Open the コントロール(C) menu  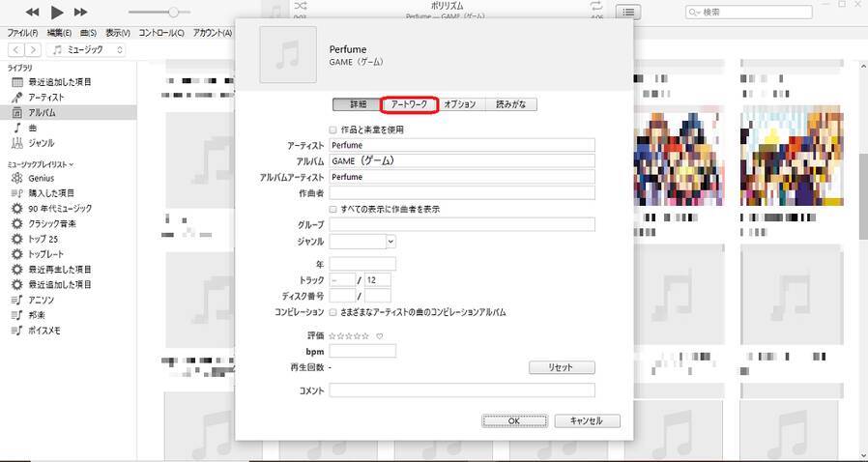[x=161, y=33]
